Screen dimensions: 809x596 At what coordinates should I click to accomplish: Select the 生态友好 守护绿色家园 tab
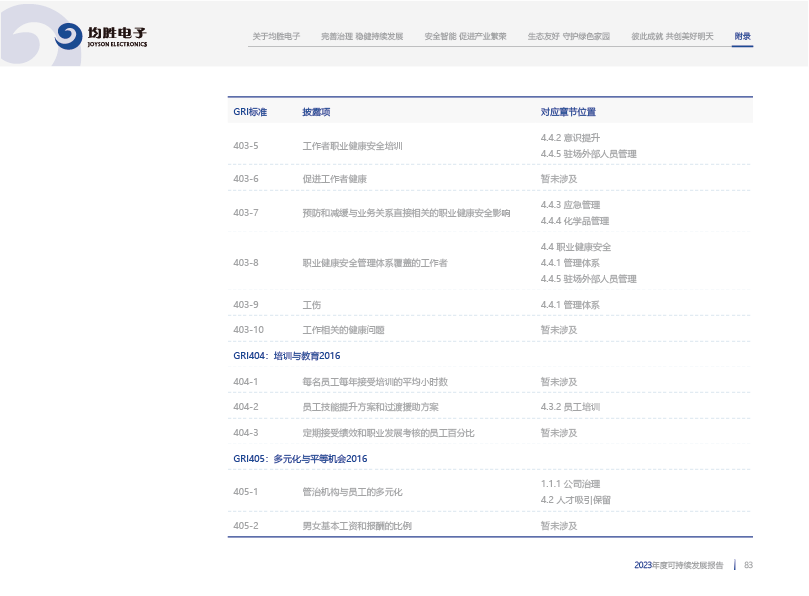click(x=568, y=36)
